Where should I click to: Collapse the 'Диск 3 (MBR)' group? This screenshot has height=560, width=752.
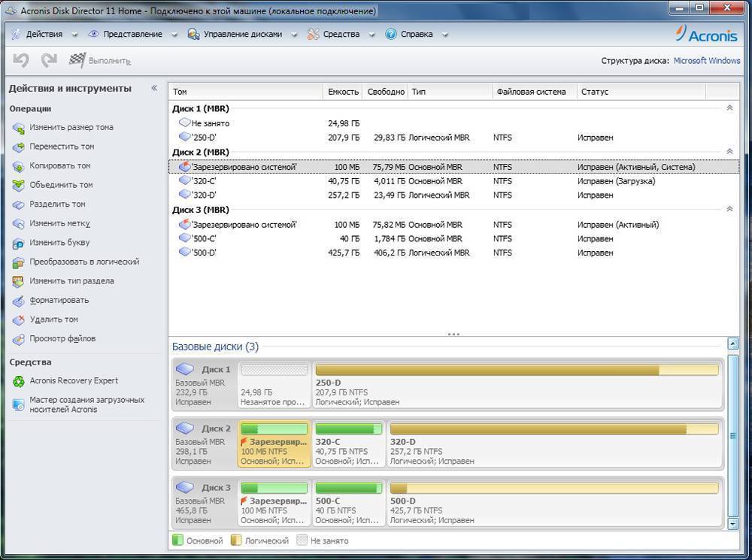(729, 210)
